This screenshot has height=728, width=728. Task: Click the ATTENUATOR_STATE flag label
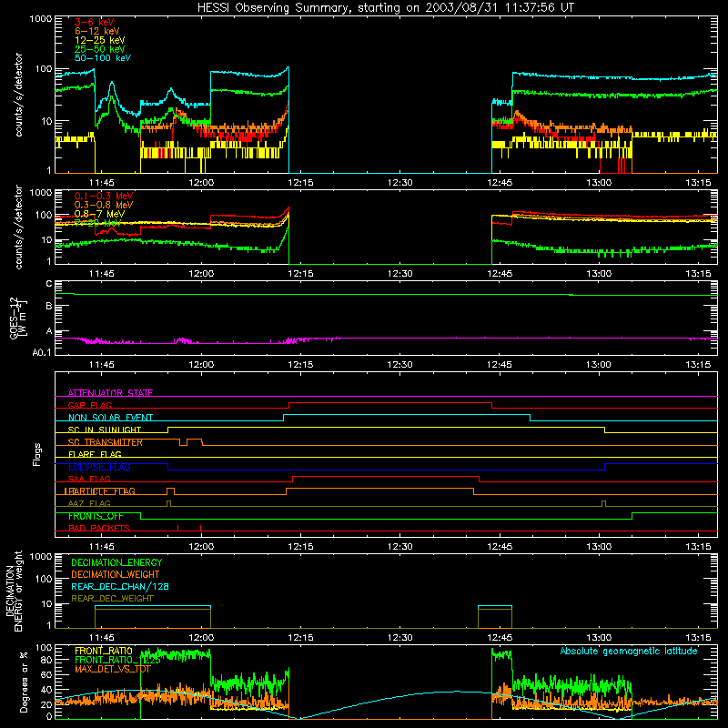tap(110, 393)
